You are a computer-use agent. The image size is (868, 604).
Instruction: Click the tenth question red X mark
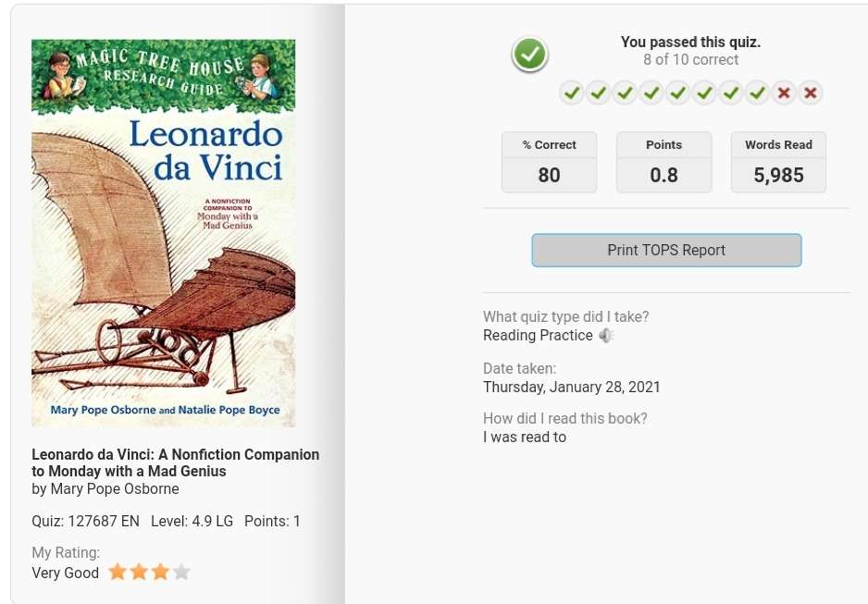click(811, 92)
